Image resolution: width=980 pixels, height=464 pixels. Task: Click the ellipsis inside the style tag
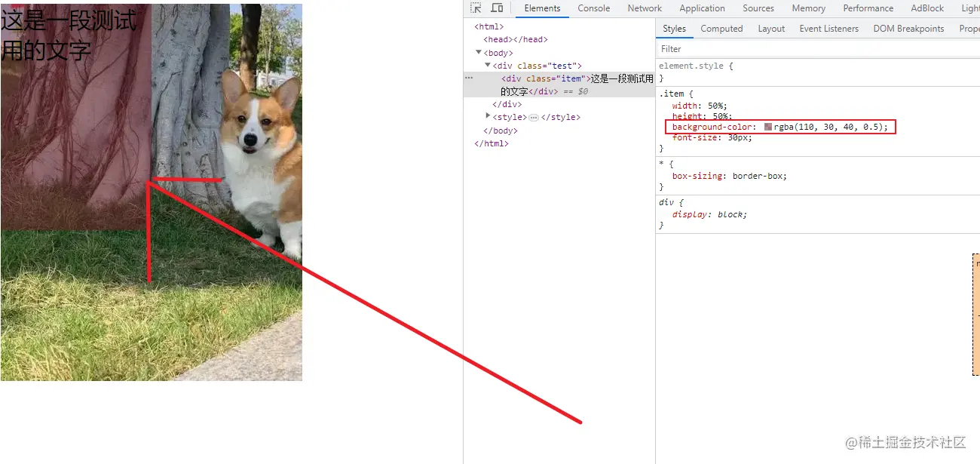[534, 118]
